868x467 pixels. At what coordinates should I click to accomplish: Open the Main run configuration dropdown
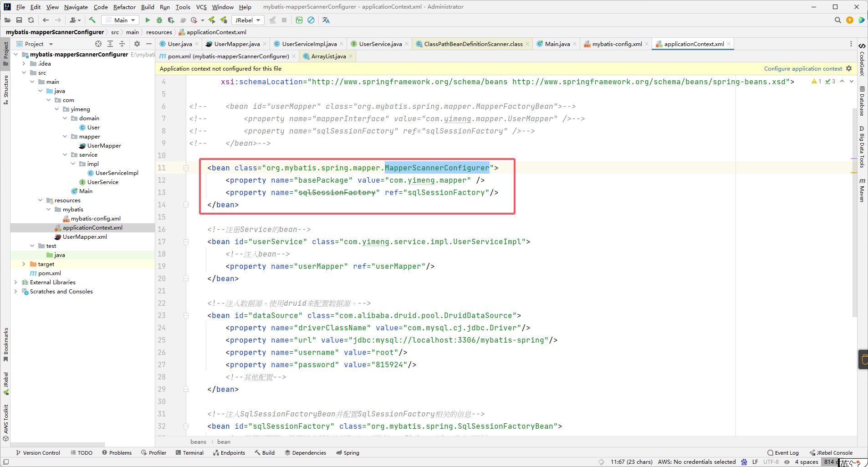[120, 20]
